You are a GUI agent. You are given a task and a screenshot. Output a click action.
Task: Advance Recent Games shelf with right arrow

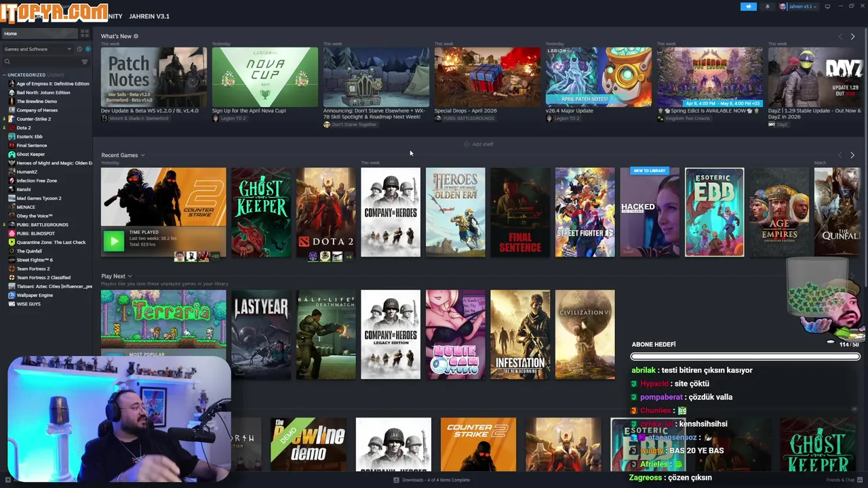pyautogui.click(x=852, y=155)
